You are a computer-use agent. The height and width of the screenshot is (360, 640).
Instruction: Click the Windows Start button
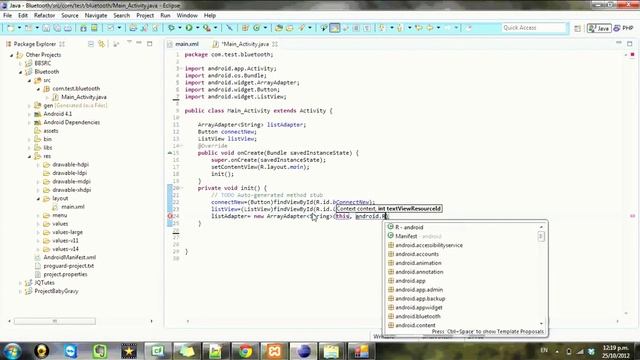pyautogui.click(x=12, y=351)
